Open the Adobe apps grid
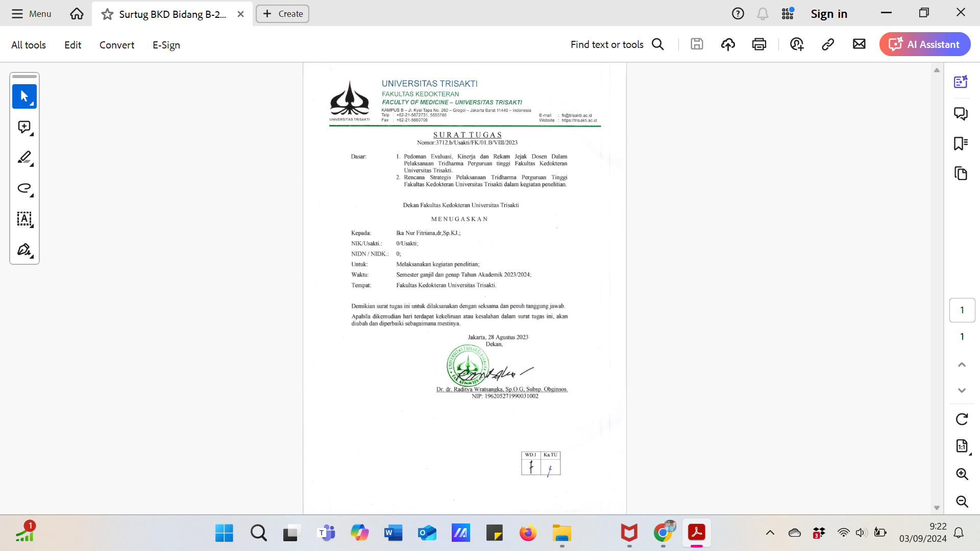Screen dimensions: 980x551 788,14
